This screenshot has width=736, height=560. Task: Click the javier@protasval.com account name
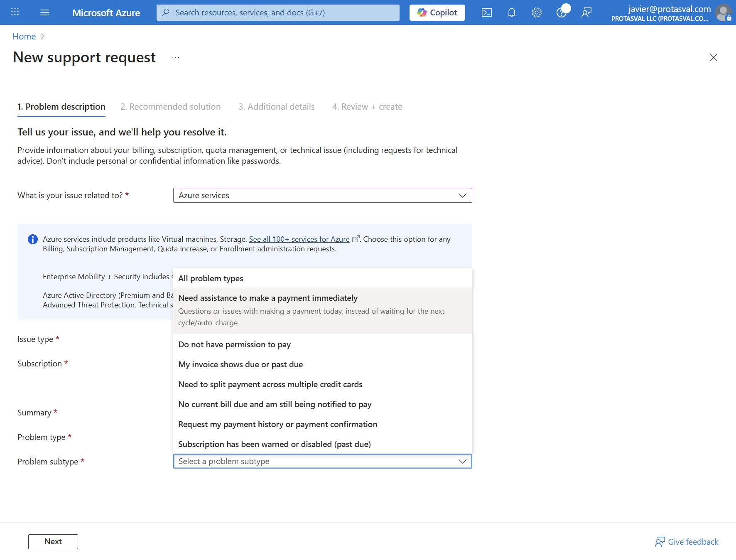(x=670, y=9)
